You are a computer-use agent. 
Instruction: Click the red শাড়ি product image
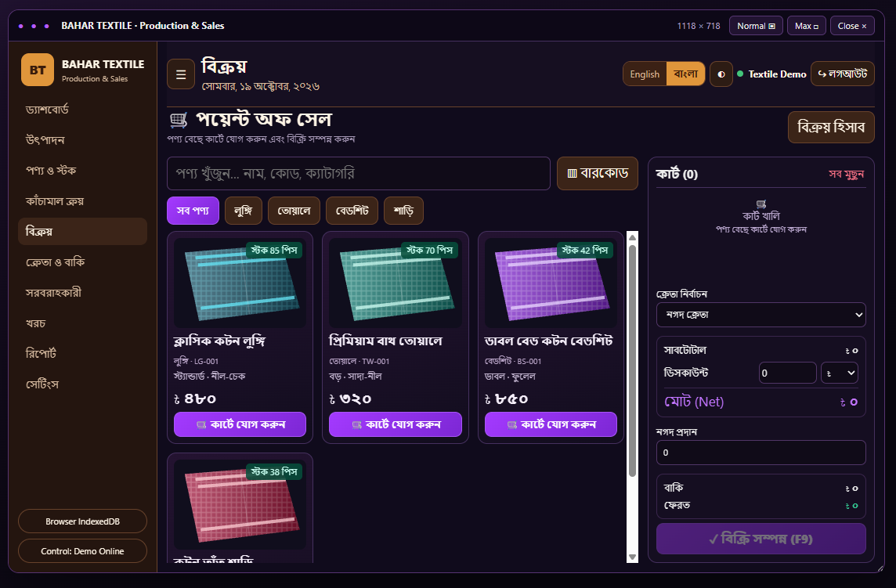240,504
